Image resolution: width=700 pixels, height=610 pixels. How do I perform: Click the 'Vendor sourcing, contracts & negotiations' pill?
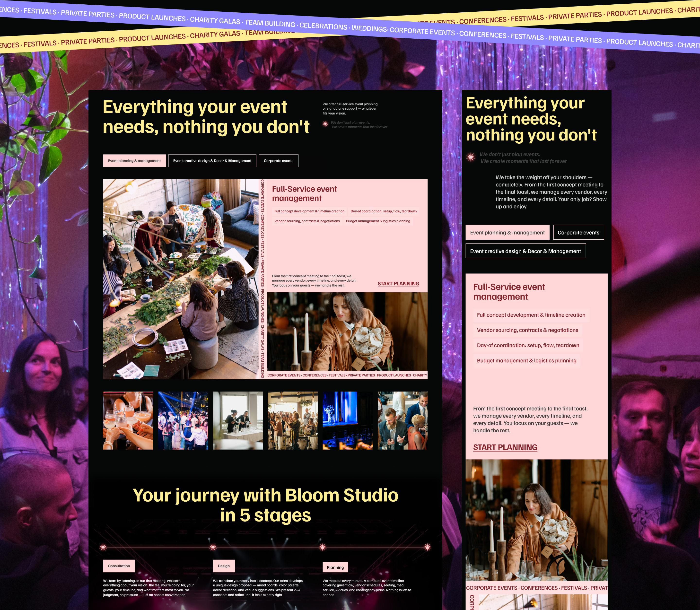(x=307, y=221)
